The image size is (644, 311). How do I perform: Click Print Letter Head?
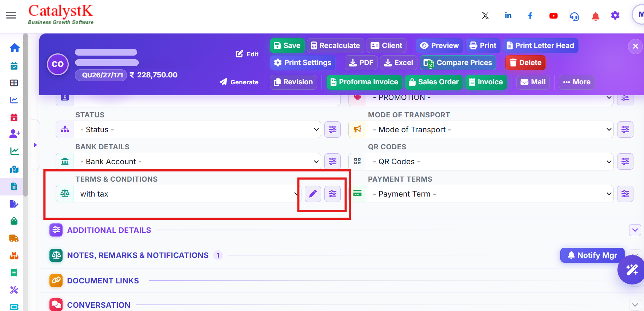click(540, 45)
